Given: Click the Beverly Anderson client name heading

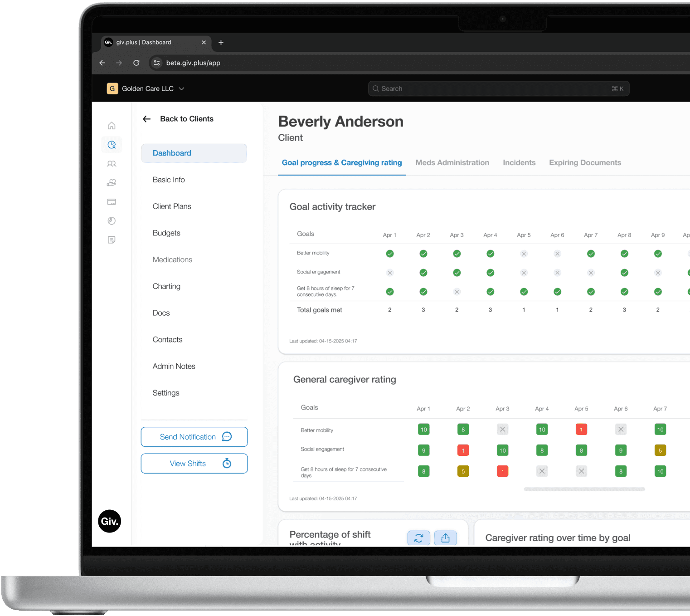Looking at the screenshot, I should click(341, 122).
